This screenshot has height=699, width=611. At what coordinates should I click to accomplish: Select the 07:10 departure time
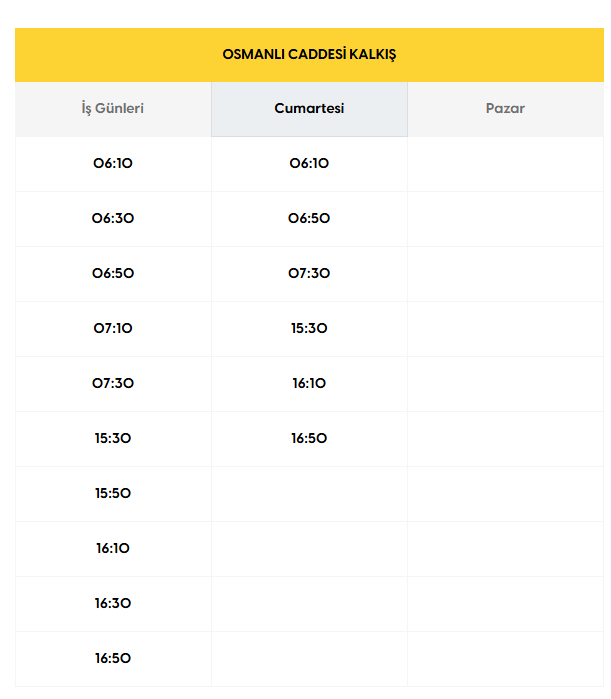113,328
